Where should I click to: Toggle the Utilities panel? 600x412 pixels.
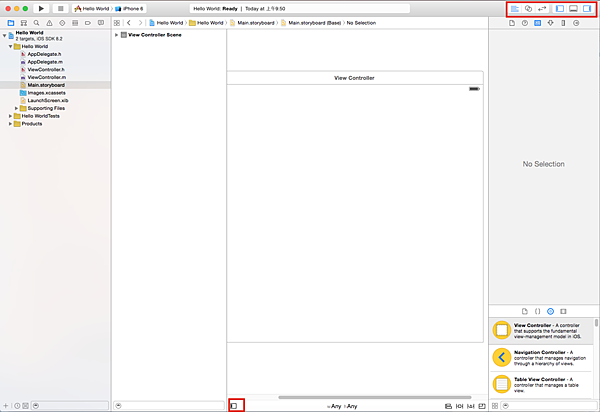[x=587, y=8]
